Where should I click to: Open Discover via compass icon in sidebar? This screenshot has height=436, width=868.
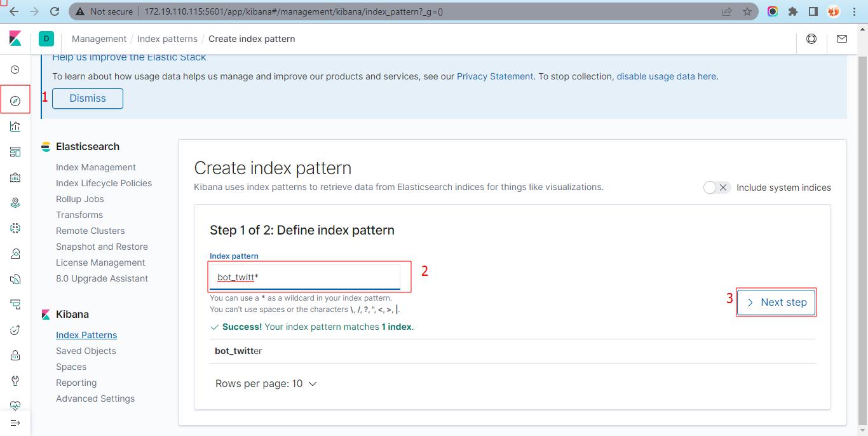pos(15,101)
